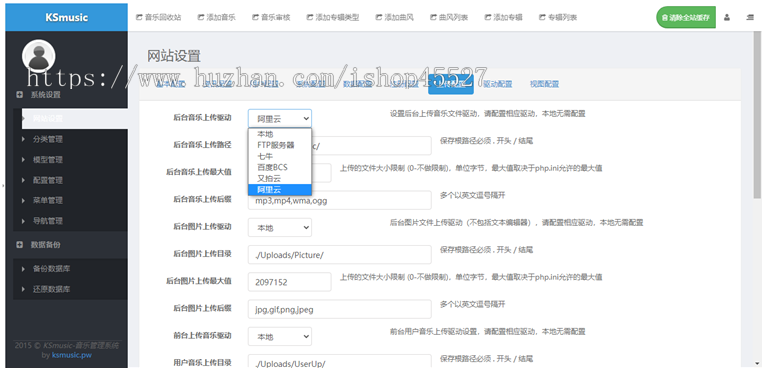Screen dimensions: 764x370
Task: Click the KSmusic logo header
Action: click(67, 17)
